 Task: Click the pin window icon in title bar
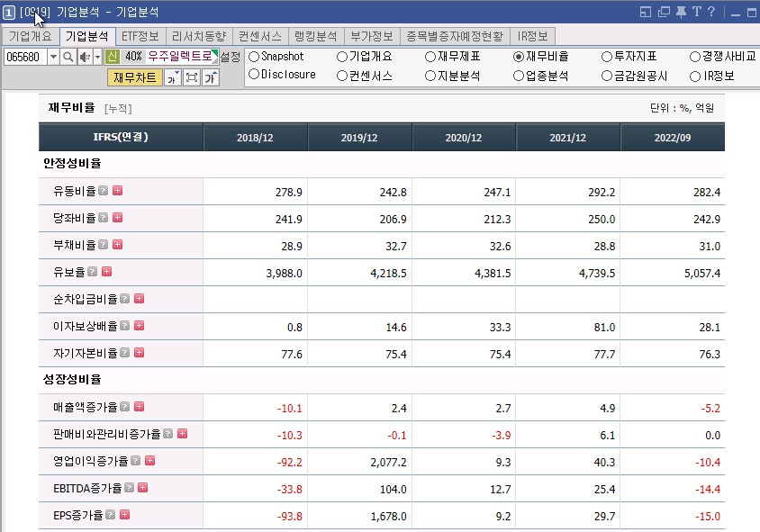681,12
